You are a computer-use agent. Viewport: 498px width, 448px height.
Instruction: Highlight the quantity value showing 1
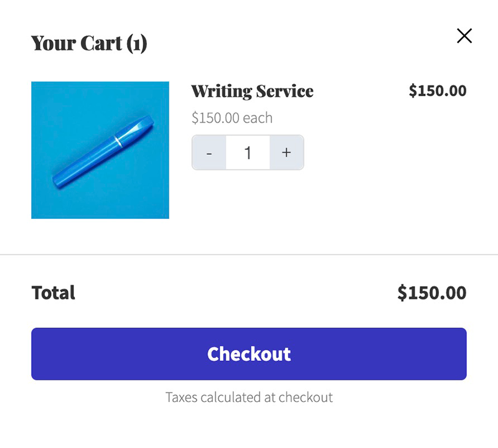click(248, 152)
